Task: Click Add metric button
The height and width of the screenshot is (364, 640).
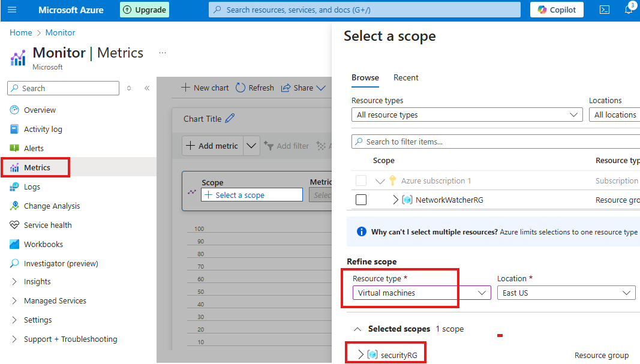Action: pyautogui.click(x=212, y=146)
